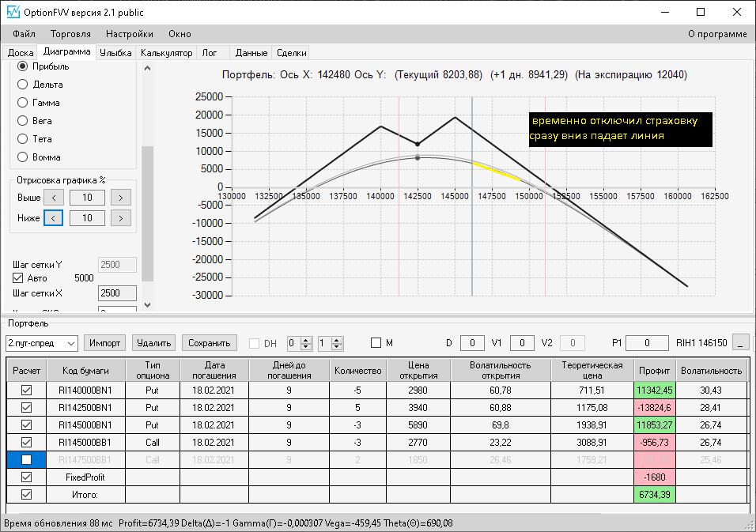Open the Торговля menu
The height and width of the screenshot is (532, 756).
70,34
